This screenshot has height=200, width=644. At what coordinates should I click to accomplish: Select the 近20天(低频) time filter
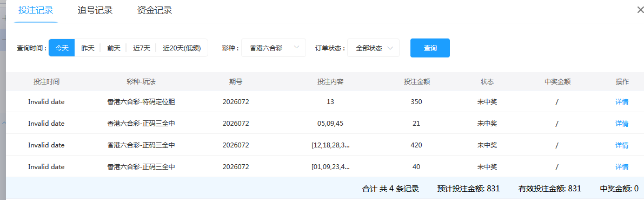tap(182, 48)
